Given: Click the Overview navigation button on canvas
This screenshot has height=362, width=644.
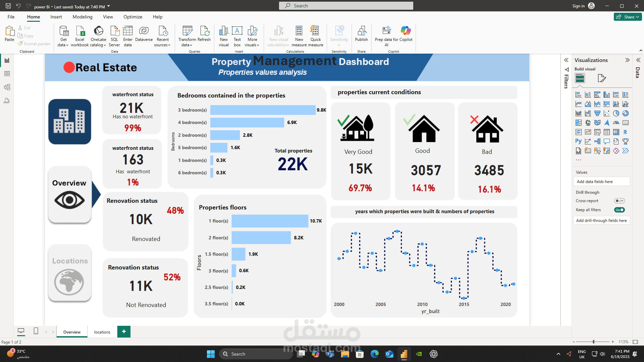Looking at the screenshot, I should (69, 194).
